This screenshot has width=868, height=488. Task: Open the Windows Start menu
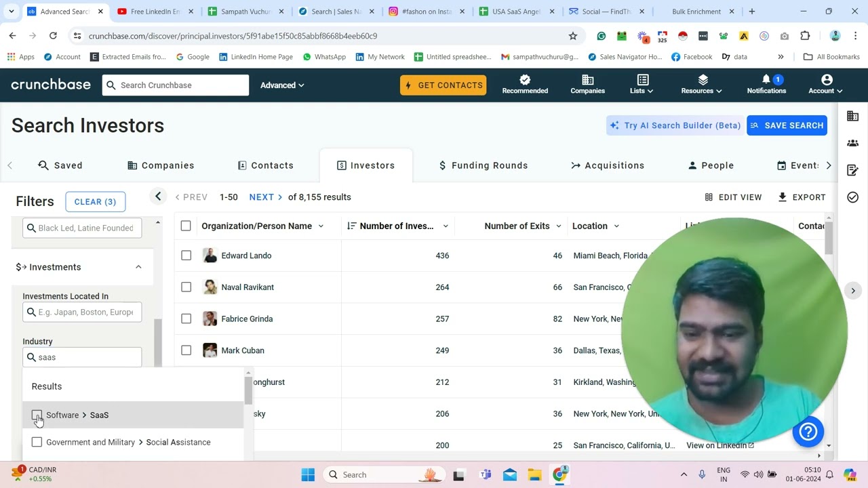tap(308, 474)
